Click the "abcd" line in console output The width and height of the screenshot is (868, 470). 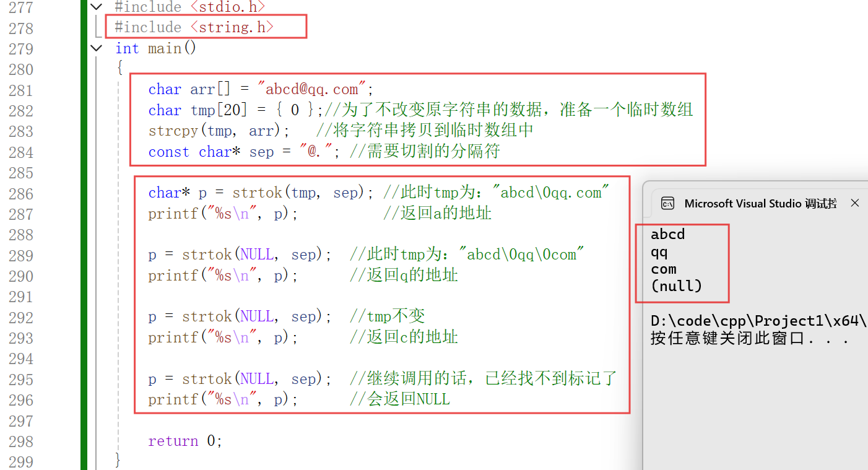pyautogui.click(x=667, y=235)
